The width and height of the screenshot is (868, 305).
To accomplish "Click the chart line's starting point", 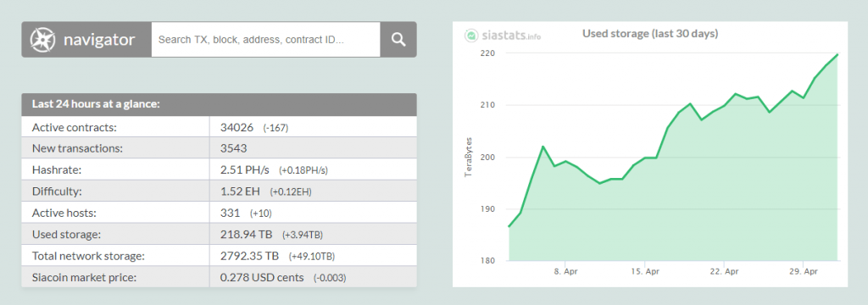I will [x=509, y=226].
